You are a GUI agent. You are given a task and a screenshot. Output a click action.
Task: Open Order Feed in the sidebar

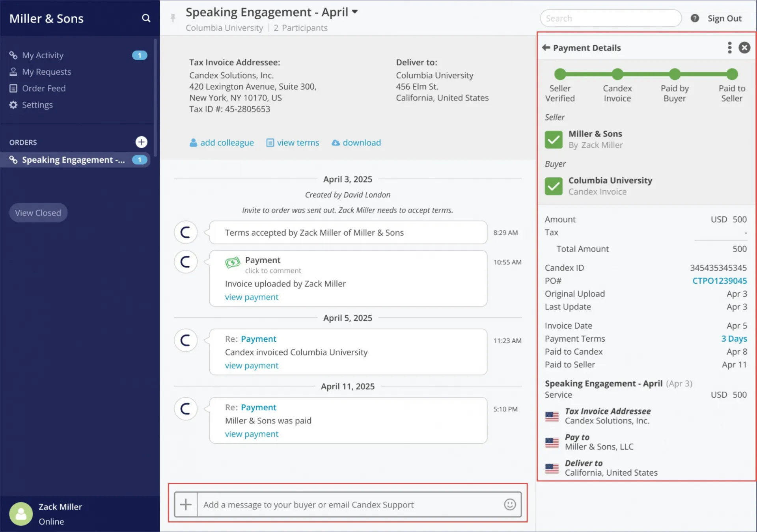tap(44, 88)
